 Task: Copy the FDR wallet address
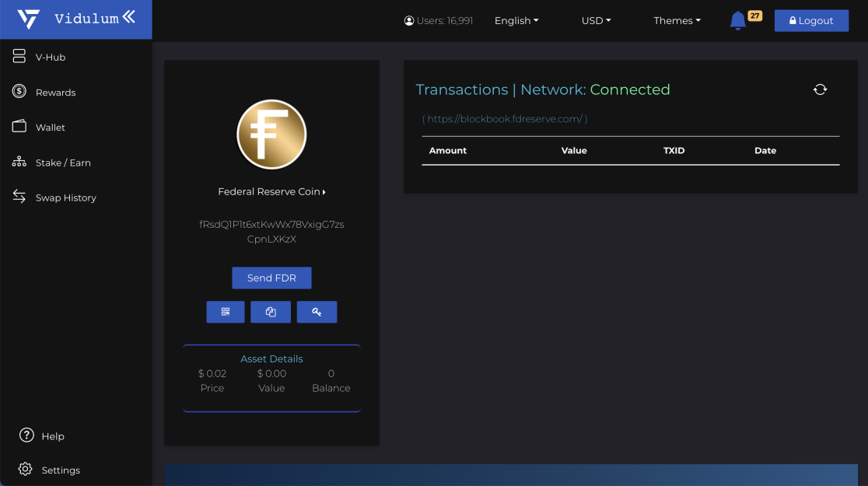coord(271,312)
